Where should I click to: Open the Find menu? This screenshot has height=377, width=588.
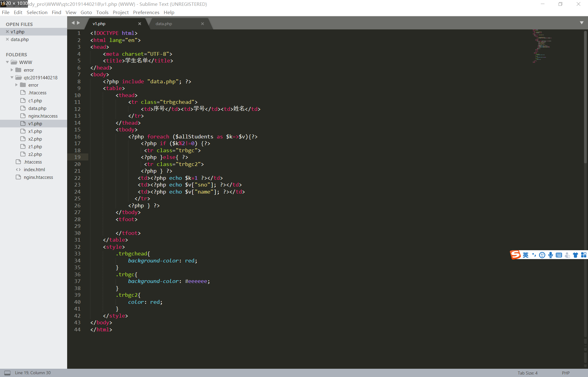click(x=56, y=12)
